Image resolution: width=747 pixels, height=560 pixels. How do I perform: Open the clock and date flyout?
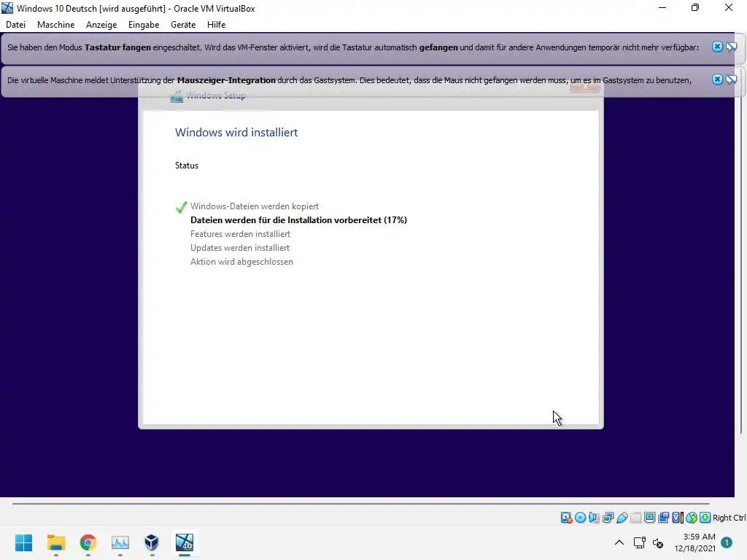(x=694, y=542)
